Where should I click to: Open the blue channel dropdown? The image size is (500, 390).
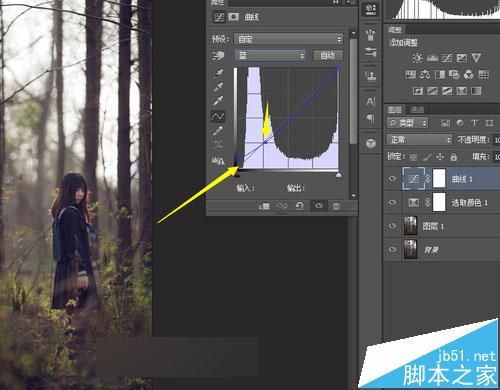coord(270,55)
